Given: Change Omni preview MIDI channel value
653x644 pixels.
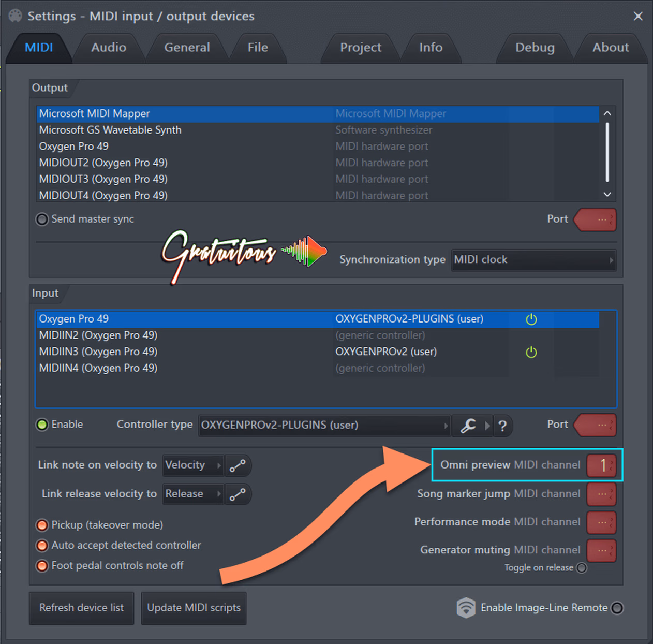Looking at the screenshot, I should (602, 465).
